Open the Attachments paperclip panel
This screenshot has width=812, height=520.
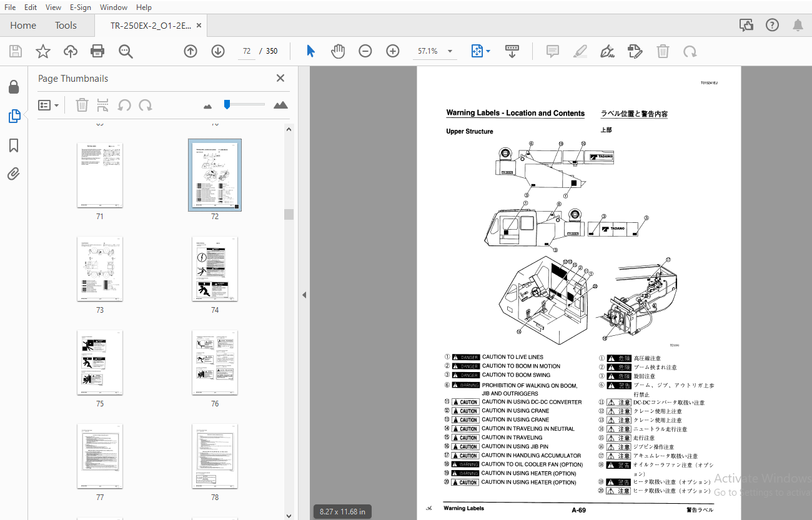14,174
